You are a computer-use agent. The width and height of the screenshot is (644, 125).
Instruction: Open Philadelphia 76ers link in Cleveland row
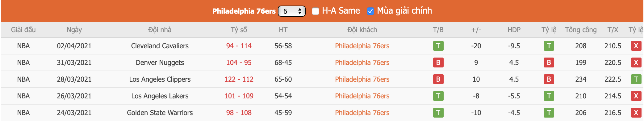(362, 46)
